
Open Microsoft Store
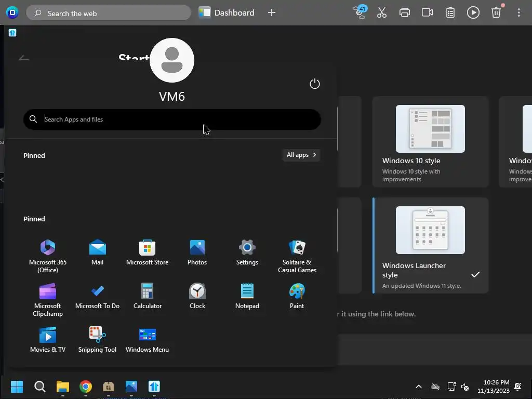coord(147,253)
